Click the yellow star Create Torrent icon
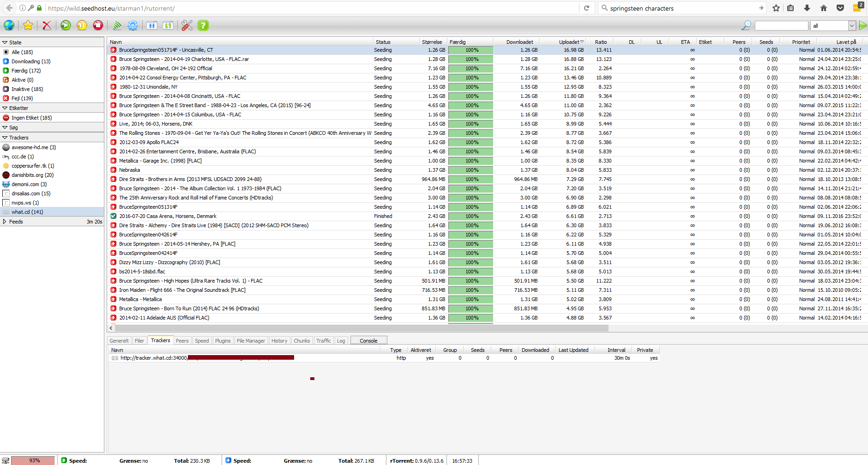The image size is (868, 465). pyautogui.click(x=28, y=25)
